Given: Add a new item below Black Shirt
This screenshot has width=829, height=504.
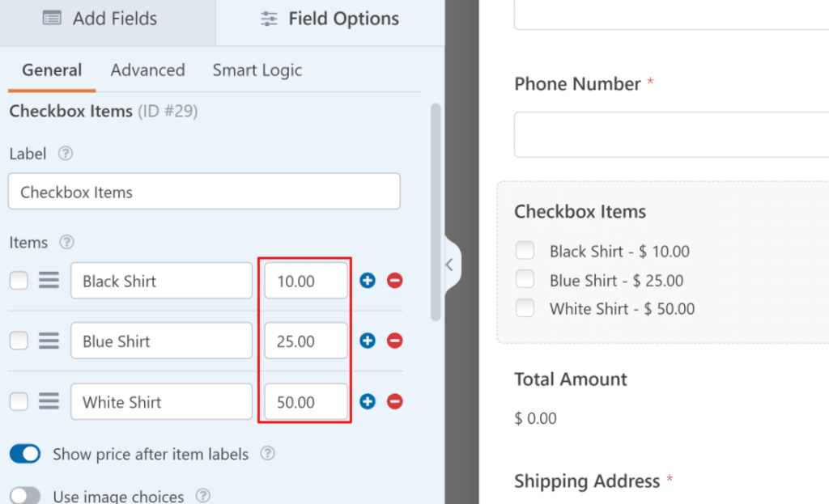Looking at the screenshot, I should click(367, 280).
